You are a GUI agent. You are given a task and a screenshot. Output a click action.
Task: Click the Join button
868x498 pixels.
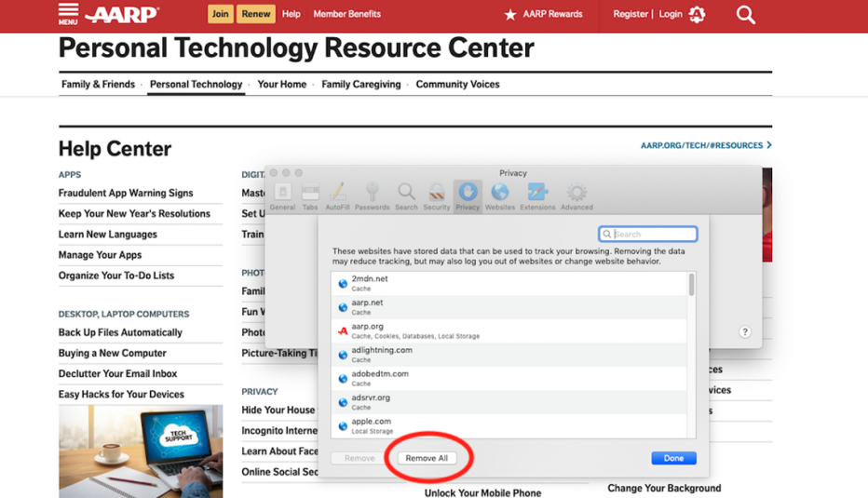(220, 14)
